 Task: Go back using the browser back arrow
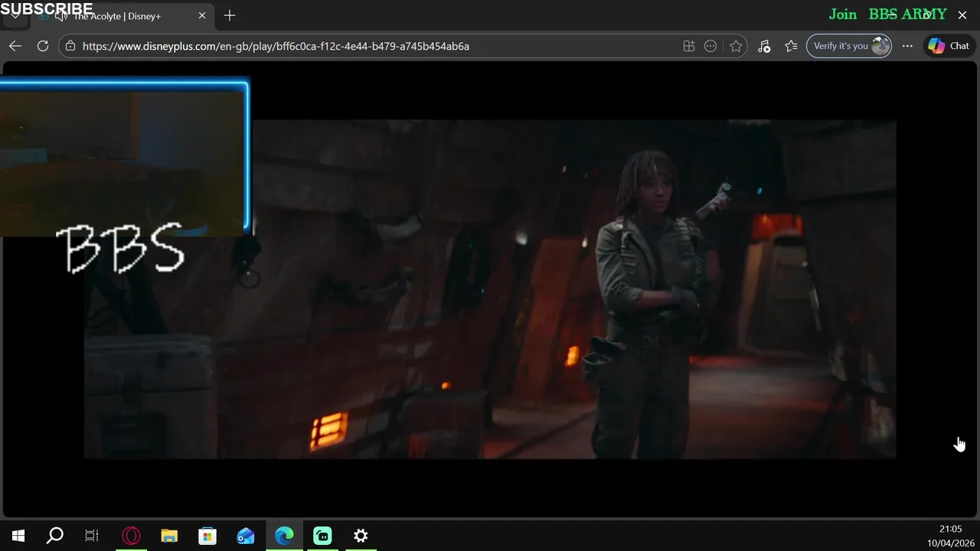tap(15, 46)
